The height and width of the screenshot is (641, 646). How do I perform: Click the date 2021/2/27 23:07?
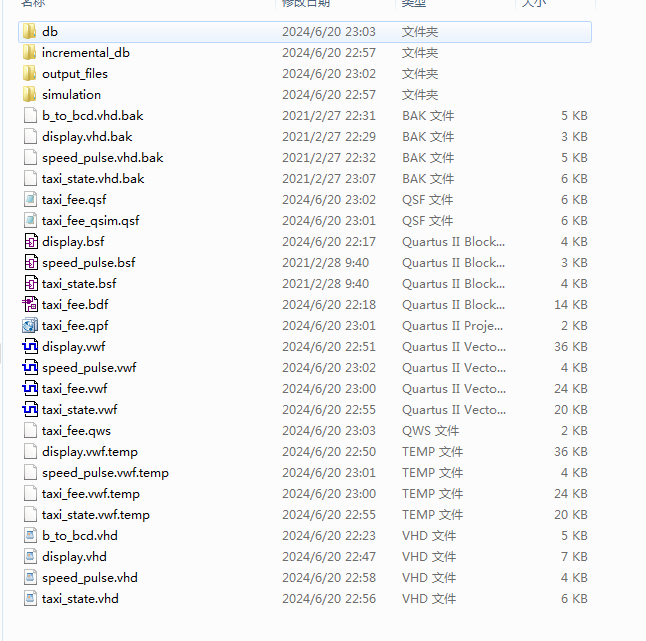click(329, 179)
